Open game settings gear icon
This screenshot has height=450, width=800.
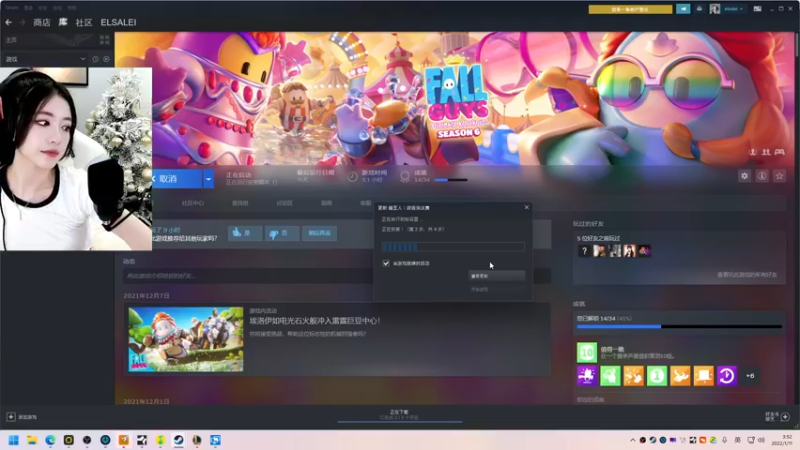click(744, 176)
